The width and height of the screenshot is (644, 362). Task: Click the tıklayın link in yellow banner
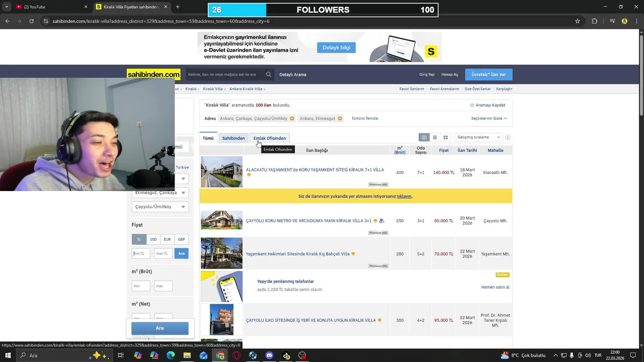[404, 197]
